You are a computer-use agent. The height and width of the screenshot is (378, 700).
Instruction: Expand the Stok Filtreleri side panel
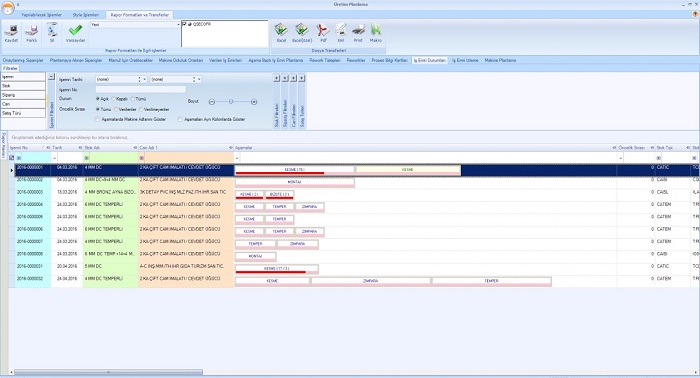tap(277, 78)
